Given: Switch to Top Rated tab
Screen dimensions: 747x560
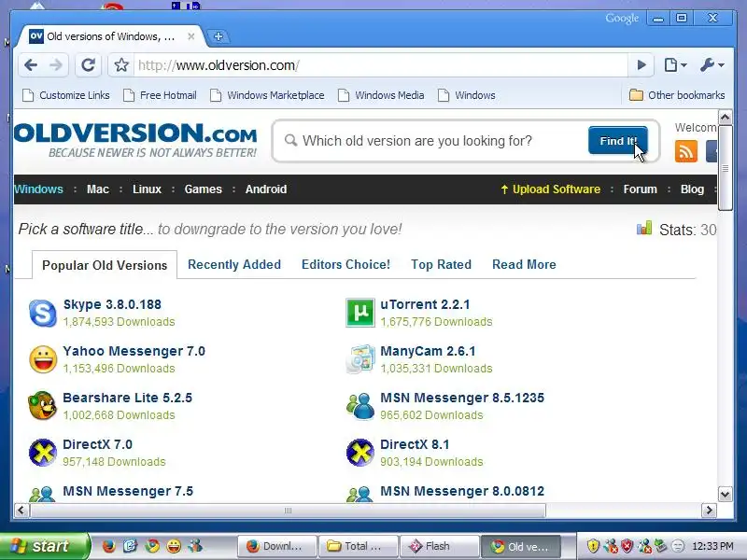Looking at the screenshot, I should coord(441,264).
